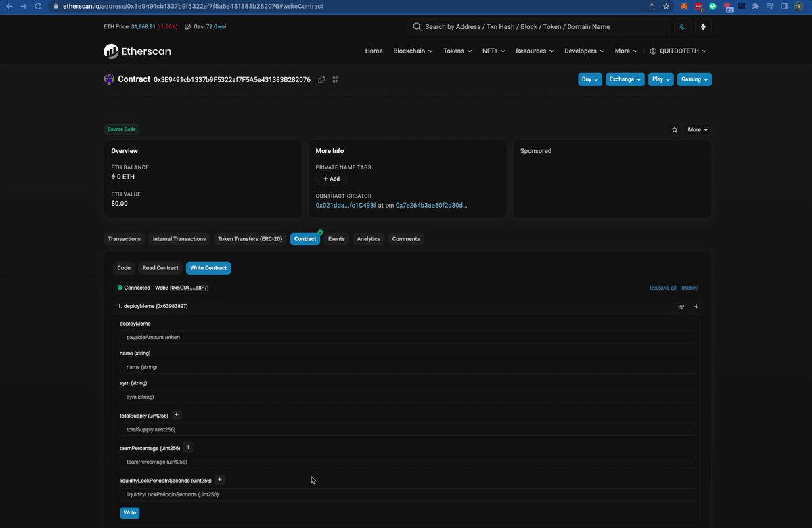The width and height of the screenshot is (812, 528).
Task: Click the plus beside totalSupply (uint256)
Action: click(x=177, y=415)
